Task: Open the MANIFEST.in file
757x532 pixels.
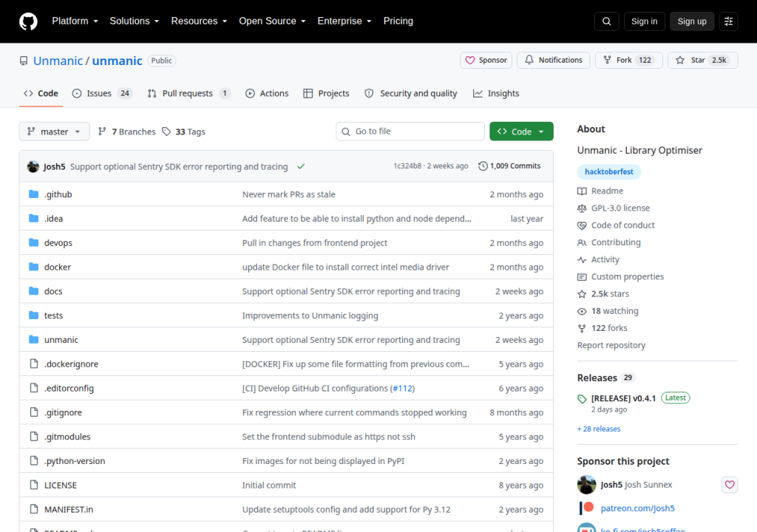Action: tap(69, 509)
